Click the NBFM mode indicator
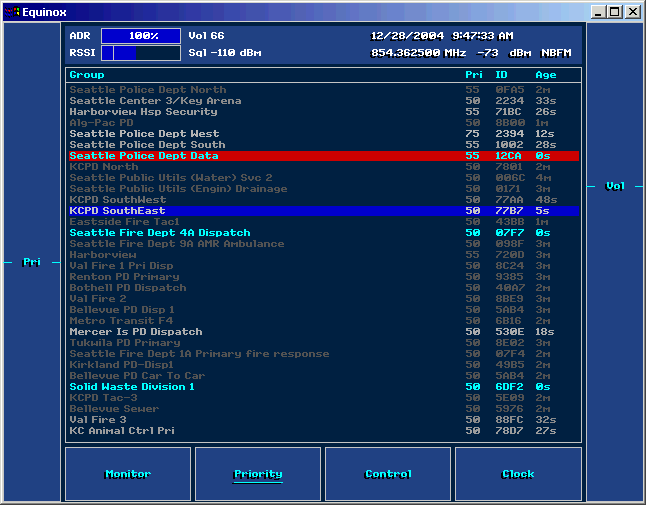Viewport: 646px width, 505px height. tap(556, 53)
